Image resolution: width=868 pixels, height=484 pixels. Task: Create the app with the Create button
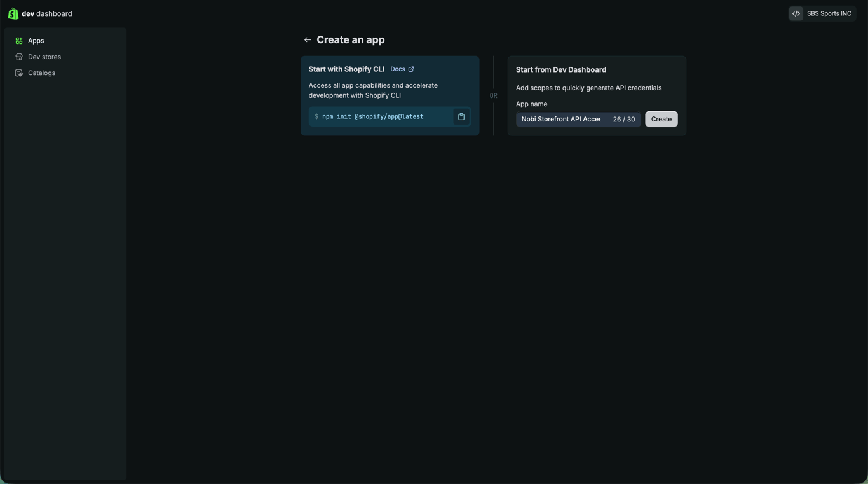661,119
